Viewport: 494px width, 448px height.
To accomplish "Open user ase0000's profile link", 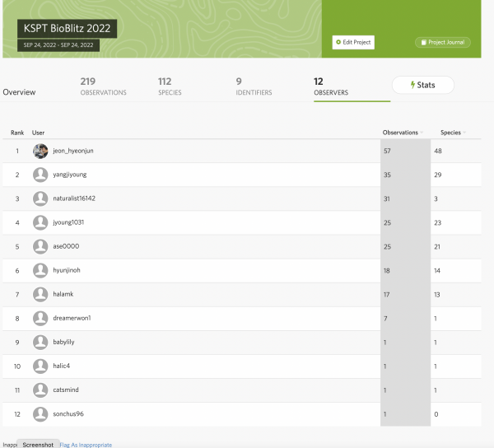I will coord(66,246).
